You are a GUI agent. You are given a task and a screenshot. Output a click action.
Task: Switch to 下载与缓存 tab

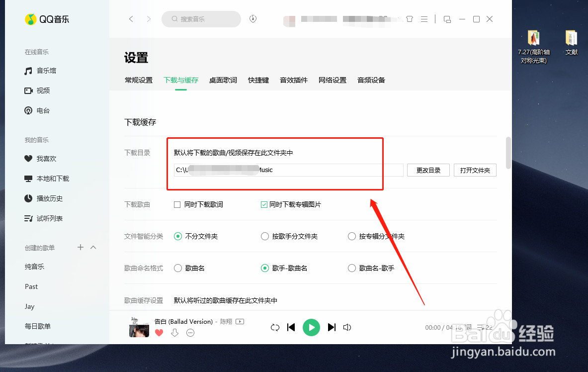[x=181, y=80]
